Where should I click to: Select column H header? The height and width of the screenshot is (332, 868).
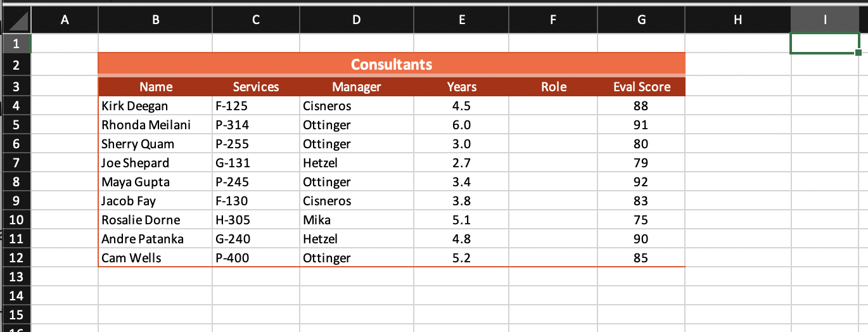737,20
